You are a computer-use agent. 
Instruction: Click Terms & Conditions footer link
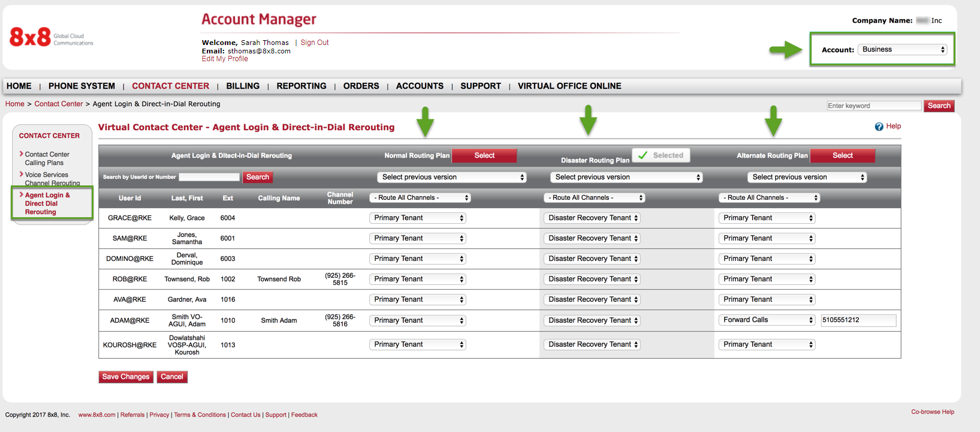coord(200,415)
